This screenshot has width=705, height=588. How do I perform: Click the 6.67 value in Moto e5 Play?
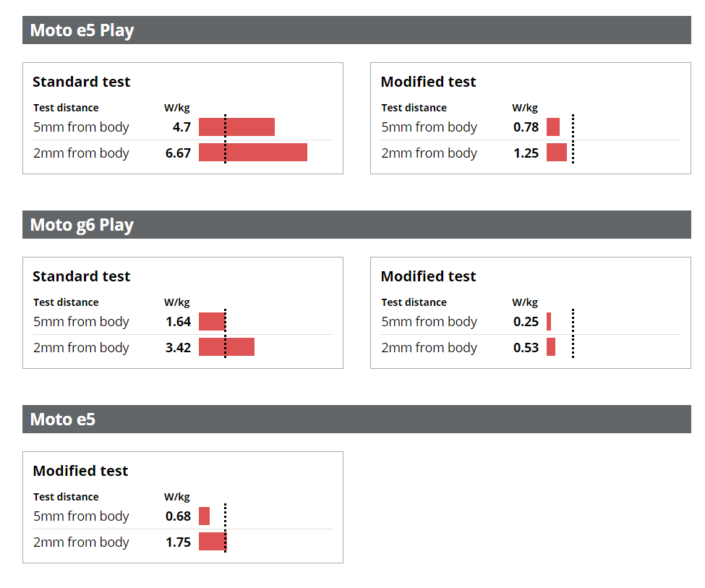point(178,153)
